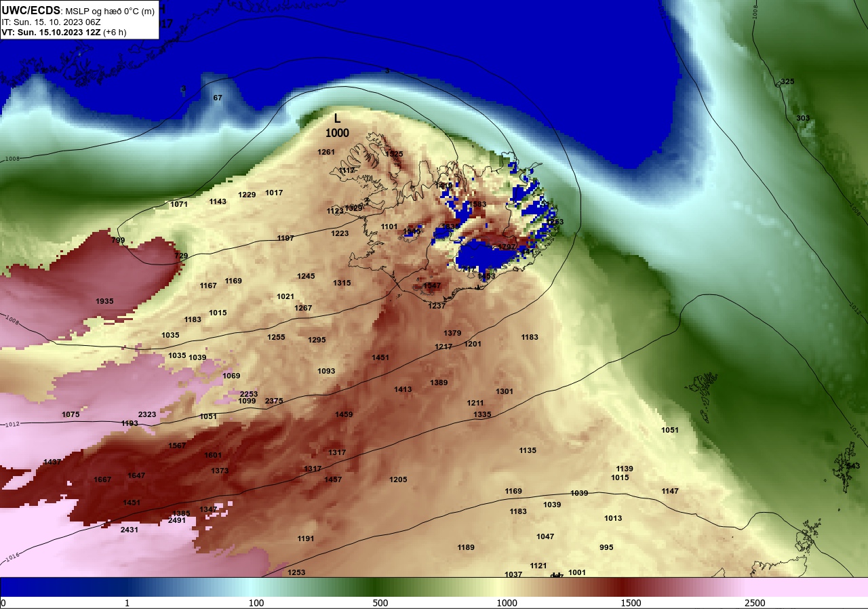
Task: Click the 1245 height value
Action: tap(306, 276)
